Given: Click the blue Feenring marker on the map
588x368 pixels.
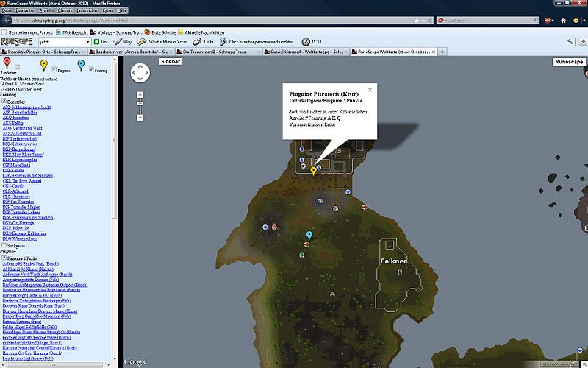Looking at the screenshot, I should 309,236.
